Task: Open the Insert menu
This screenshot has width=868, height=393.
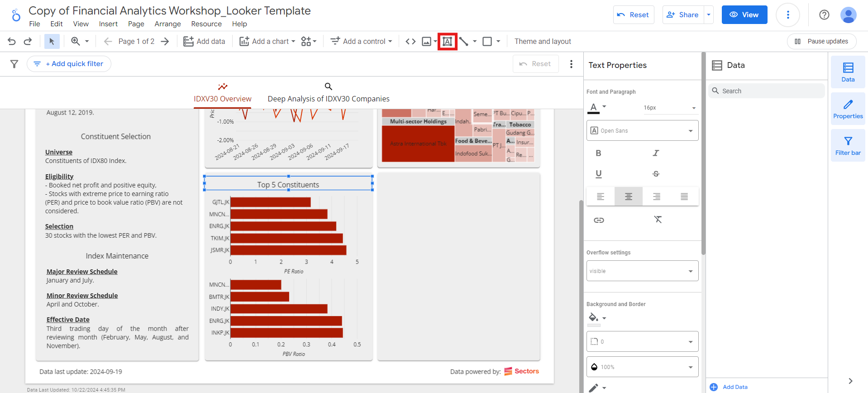Action: [108, 24]
